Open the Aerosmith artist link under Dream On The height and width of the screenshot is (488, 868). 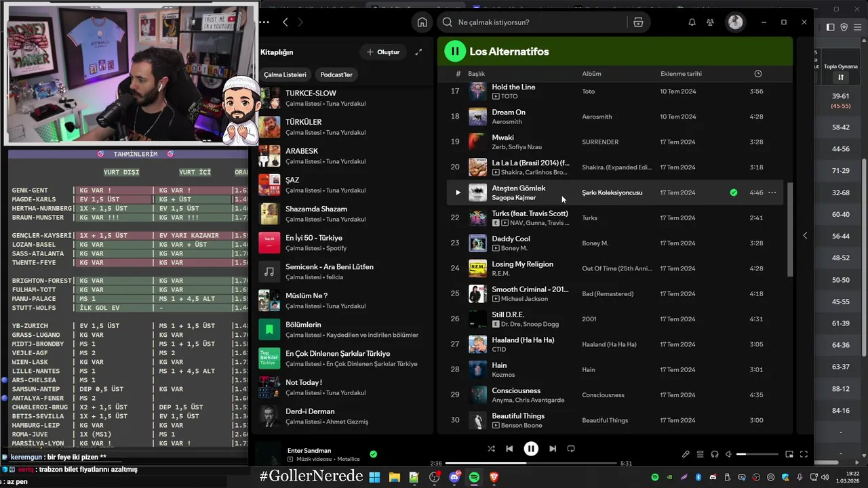507,122
